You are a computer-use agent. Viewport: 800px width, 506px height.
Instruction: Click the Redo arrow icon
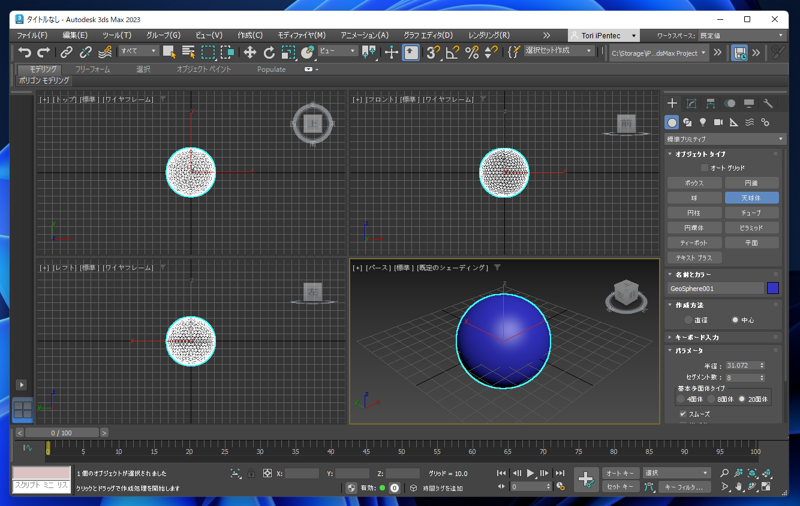tap(44, 52)
